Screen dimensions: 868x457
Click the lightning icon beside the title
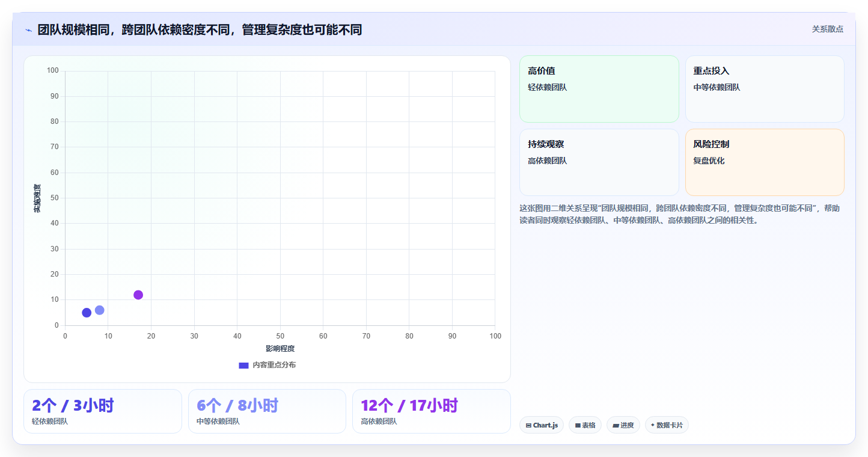tap(28, 30)
